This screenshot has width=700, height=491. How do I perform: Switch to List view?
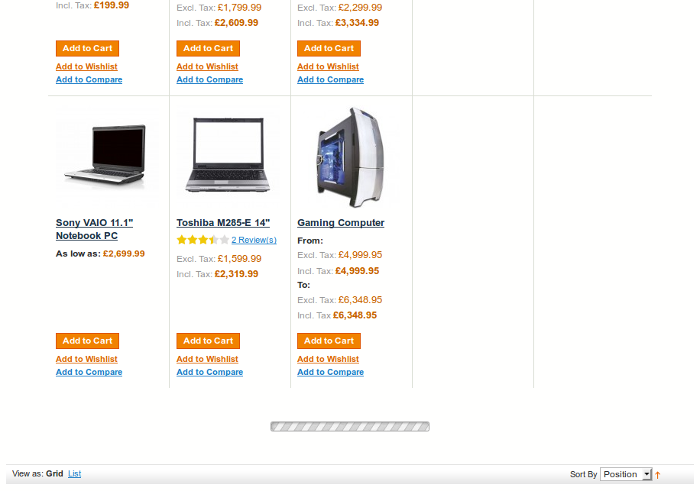[x=75, y=474]
